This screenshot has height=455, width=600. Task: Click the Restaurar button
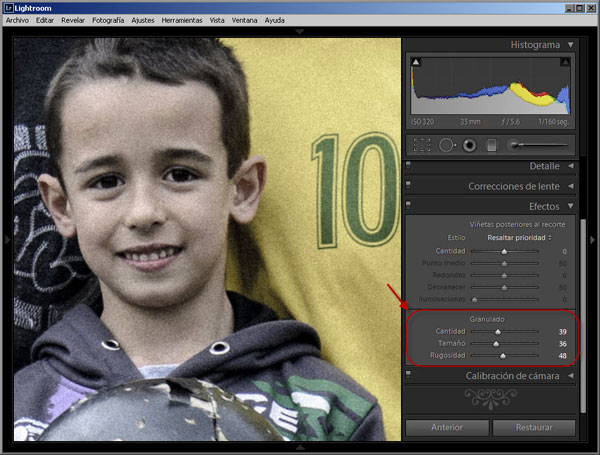tap(534, 427)
